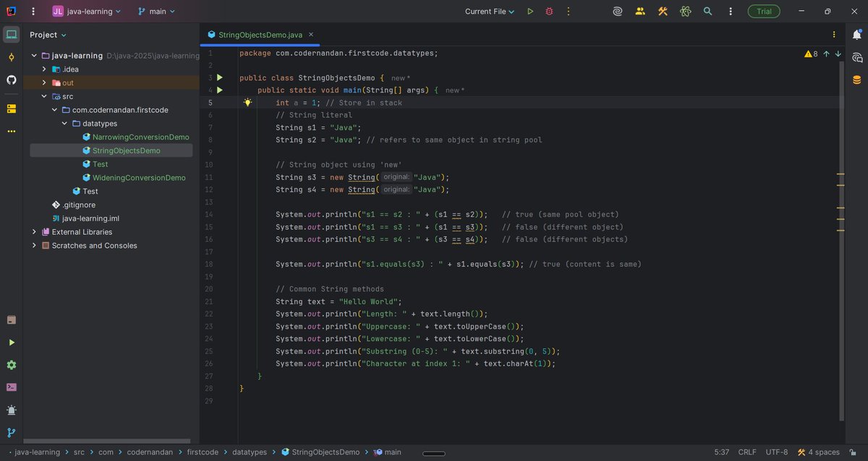Open the white three-dot menu beside the Trial button
This screenshot has width=868, height=461.
[730, 12]
